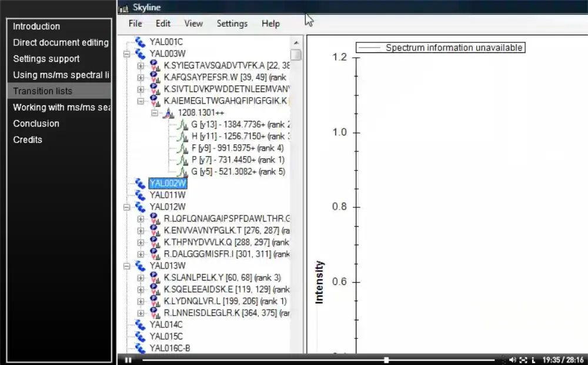Click the YAL011W protein icon
The image size is (588, 365).
[141, 195]
